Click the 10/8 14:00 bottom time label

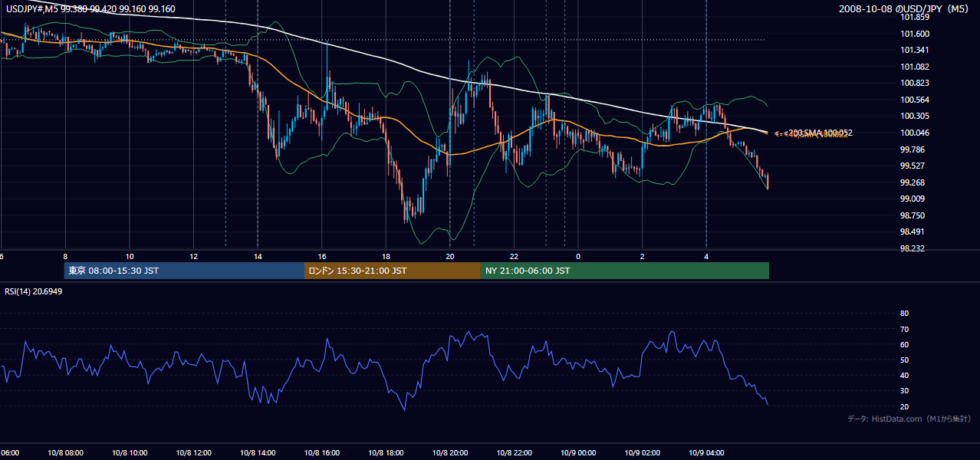click(258, 453)
